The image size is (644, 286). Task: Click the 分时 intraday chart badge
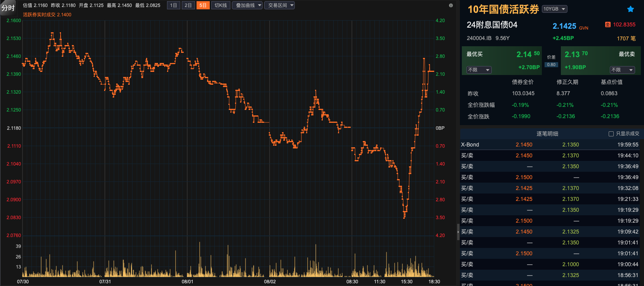click(8, 8)
